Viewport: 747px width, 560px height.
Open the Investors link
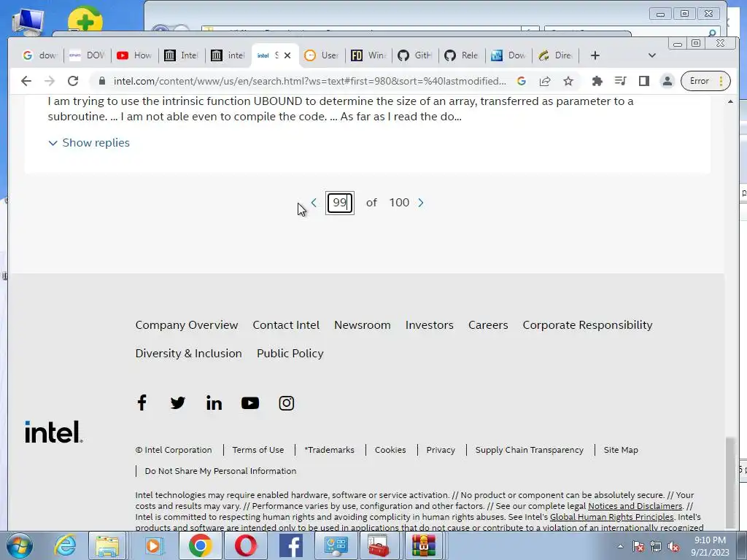(429, 325)
